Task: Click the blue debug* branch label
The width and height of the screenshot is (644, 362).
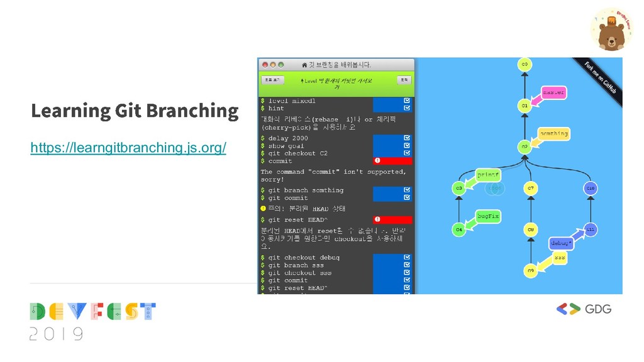Action: click(x=562, y=243)
